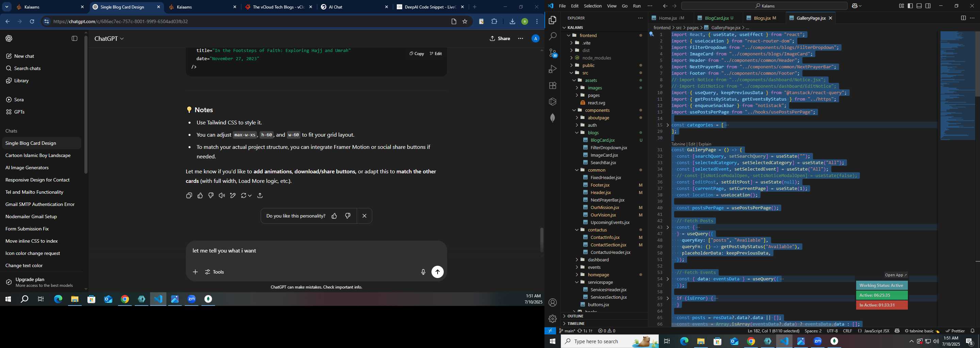
Task: Expand the node_modules folder
Action: 571,58
